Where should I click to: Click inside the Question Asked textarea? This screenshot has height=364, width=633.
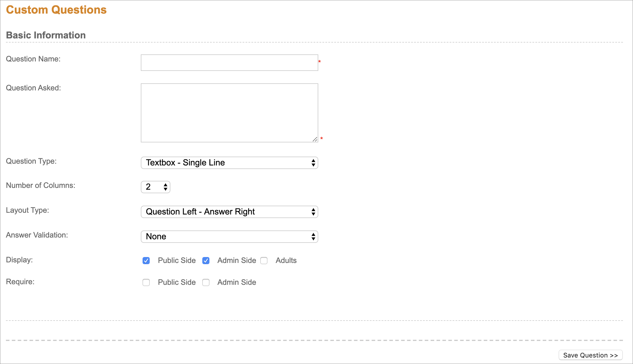pyautogui.click(x=229, y=113)
